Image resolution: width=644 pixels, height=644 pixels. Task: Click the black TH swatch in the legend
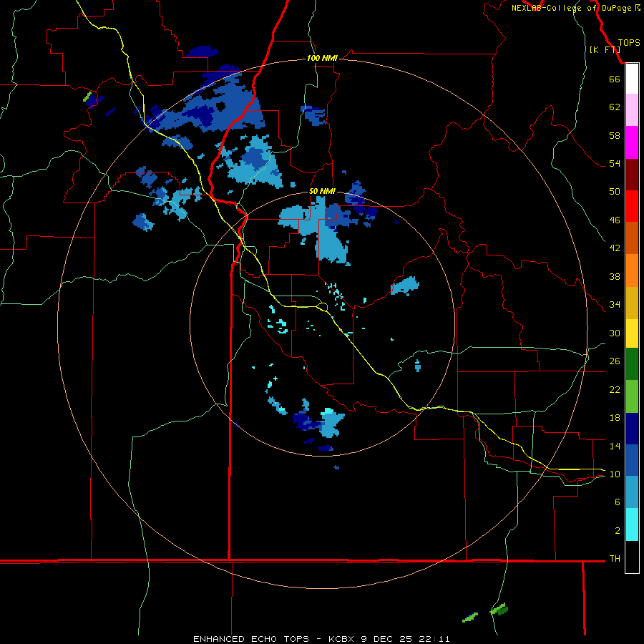[x=632, y=557]
